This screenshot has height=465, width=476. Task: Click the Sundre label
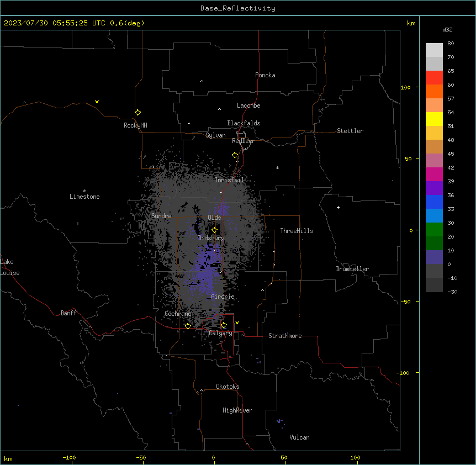(161, 216)
